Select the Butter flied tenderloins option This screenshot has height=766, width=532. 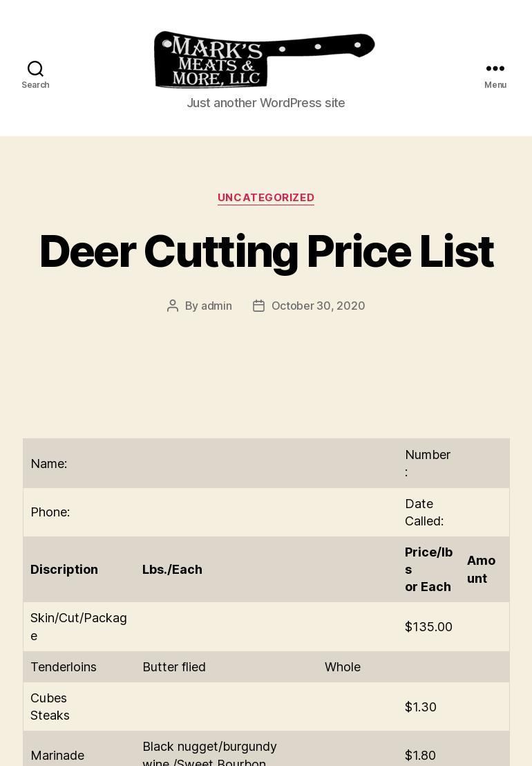pyautogui.click(x=173, y=667)
